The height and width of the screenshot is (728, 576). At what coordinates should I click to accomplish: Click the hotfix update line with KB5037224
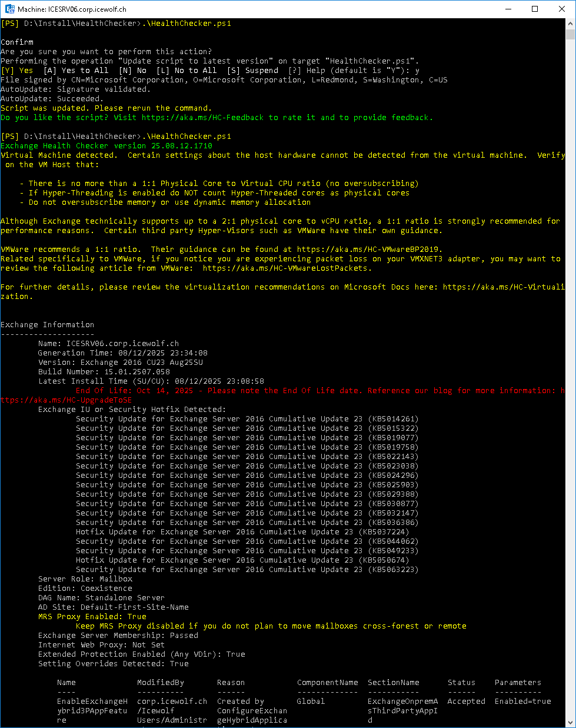tap(242, 532)
